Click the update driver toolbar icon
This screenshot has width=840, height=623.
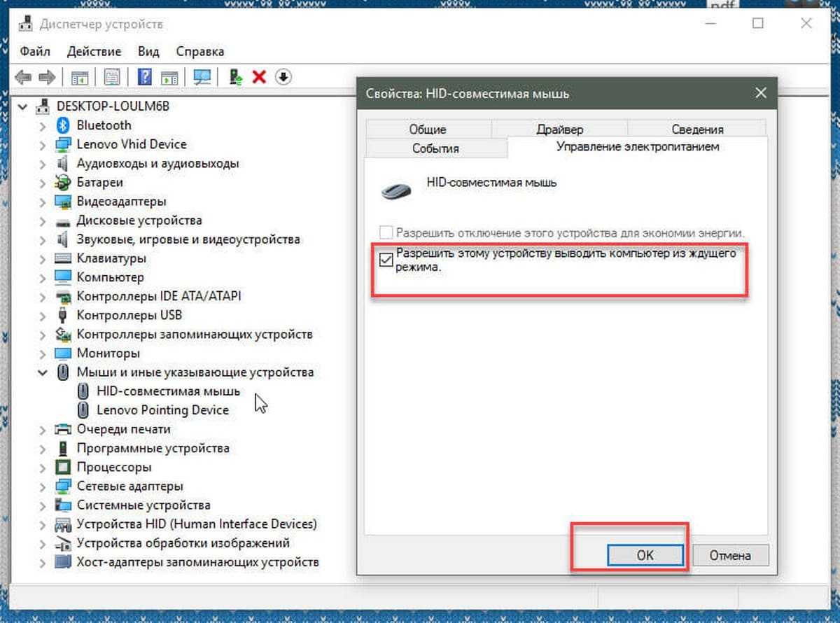pos(236,77)
